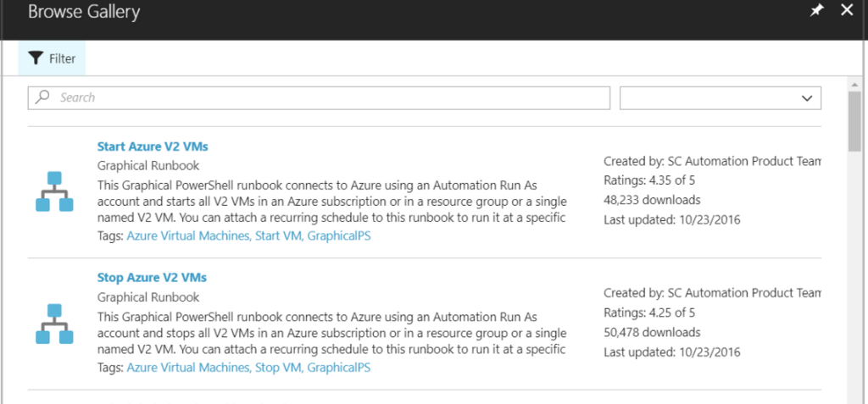Click the vertical scrollbar thumb
This screenshot has width=868, height=404.
(x=854, y=119)
